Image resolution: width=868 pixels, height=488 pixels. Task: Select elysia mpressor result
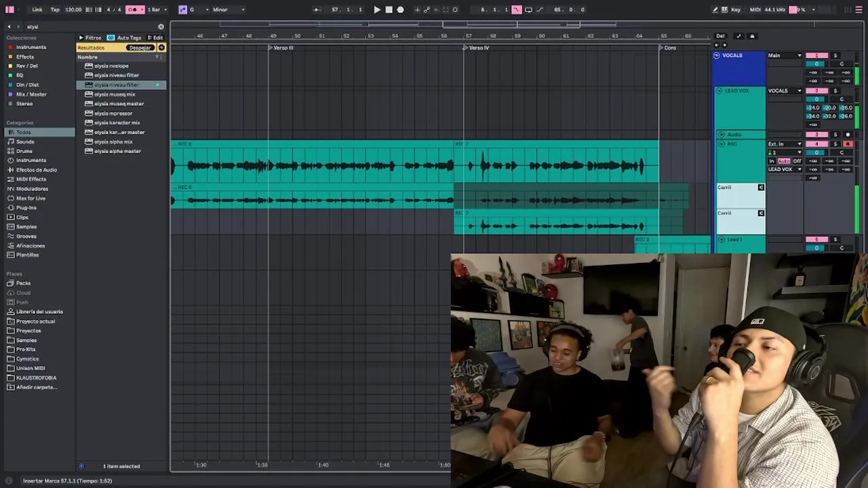pyautogui.click(x=113, y=113)
